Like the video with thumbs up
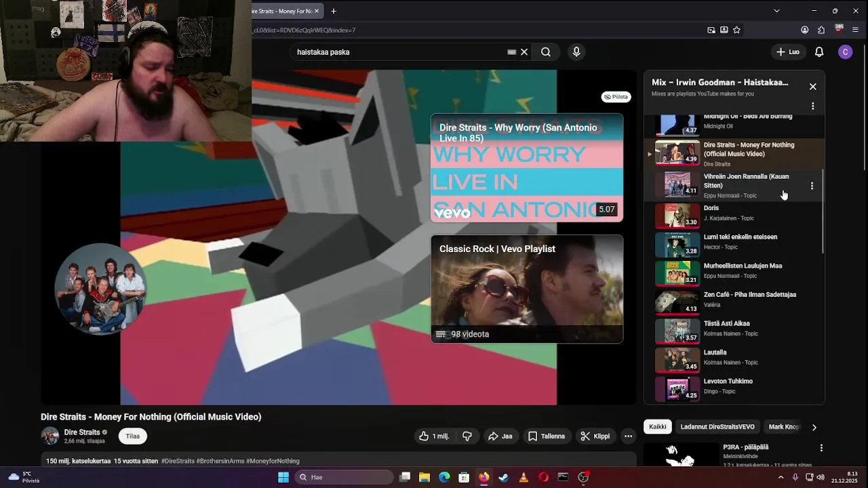 pyautogui.click(x=434, y=436)
